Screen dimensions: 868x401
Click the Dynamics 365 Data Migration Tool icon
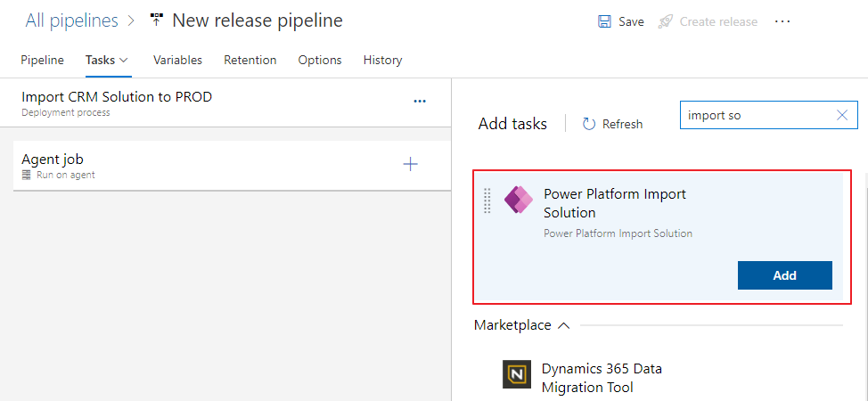(516, 374)
